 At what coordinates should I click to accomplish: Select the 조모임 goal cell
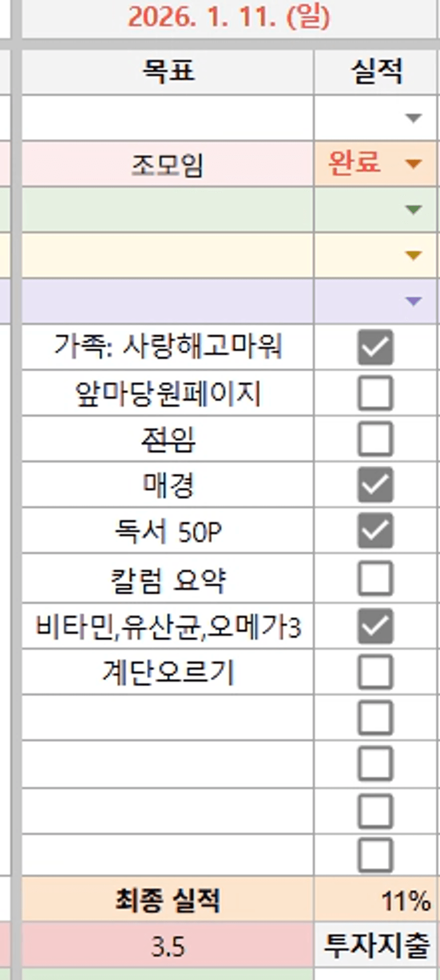click(168, 164)
